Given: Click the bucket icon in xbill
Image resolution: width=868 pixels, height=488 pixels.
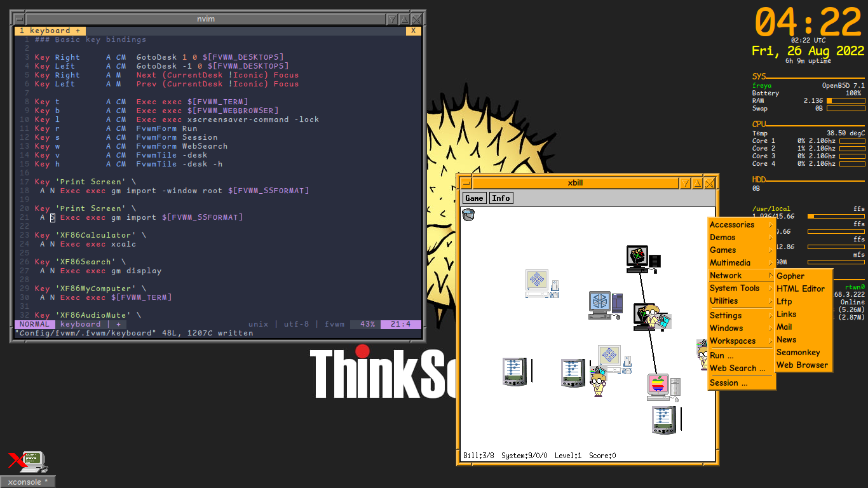Looking at the screenshot, I should (468, 215).
